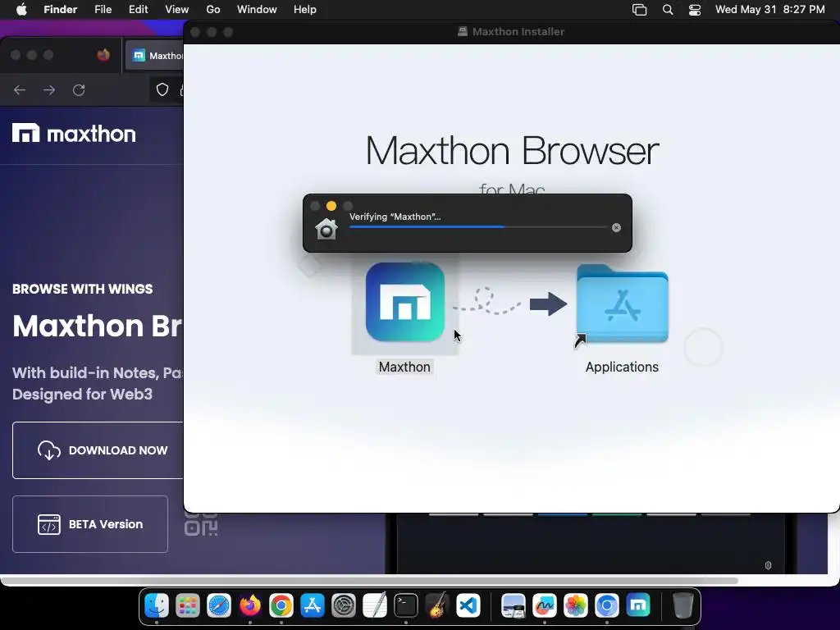Click the date and time clock

(769, 10)
